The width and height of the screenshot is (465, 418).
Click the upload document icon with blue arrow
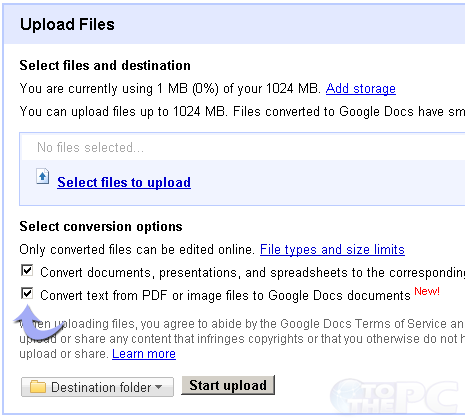point(43,176)
